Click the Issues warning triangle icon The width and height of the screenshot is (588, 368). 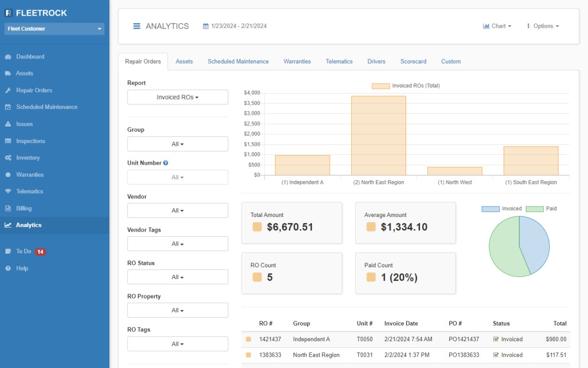[x=8, y=124]
